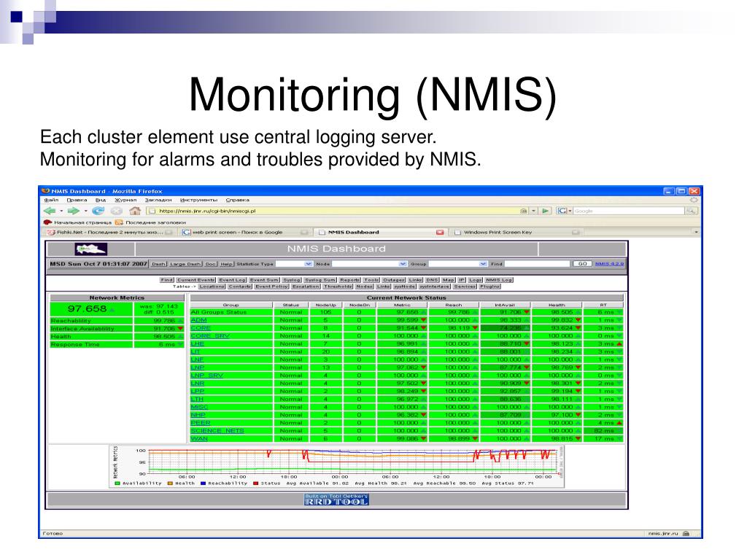Click the NMIS Find text field
The image size is (747, 560).
pyautogui.click(x=537, y=264)
